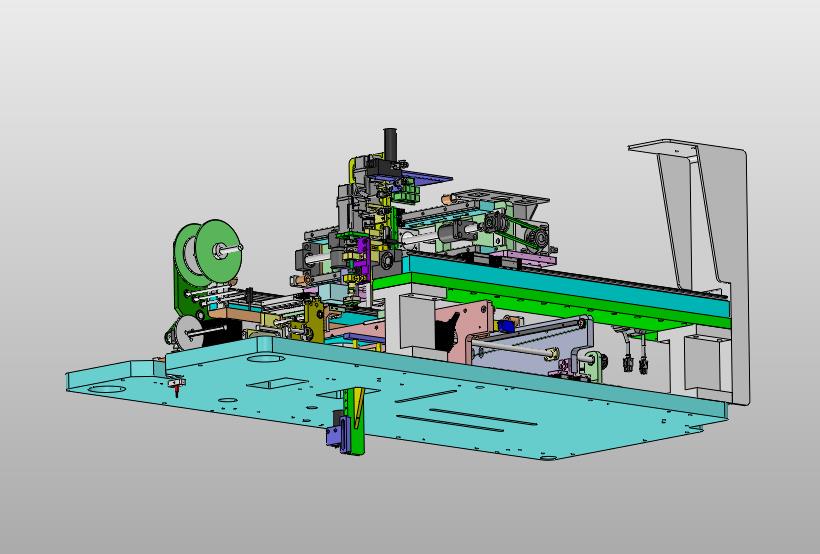Pick the small blue block under base plate
The height and width of the screenshot is (554, 820).
point(335,436)
